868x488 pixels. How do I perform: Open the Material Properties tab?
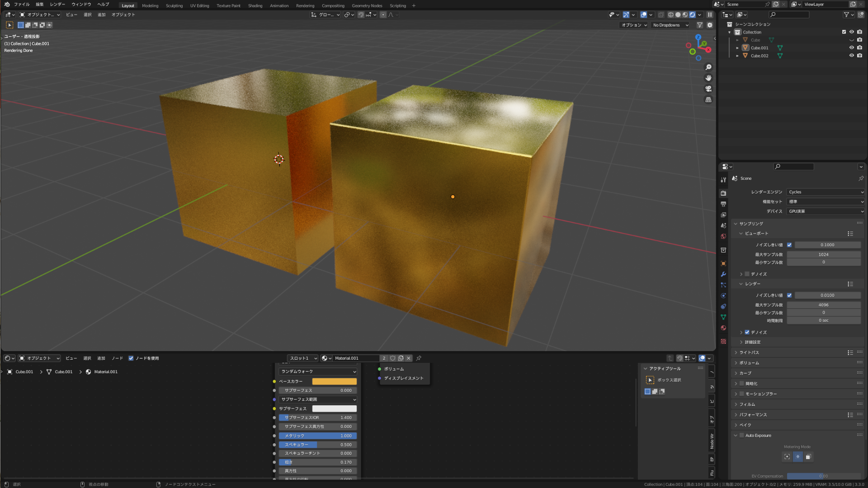pos(723,328)
